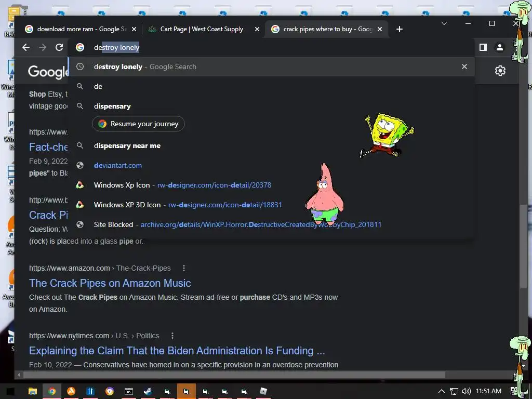Click the Windows Start button
Screen dimensions: 532x399
[10, 391]
